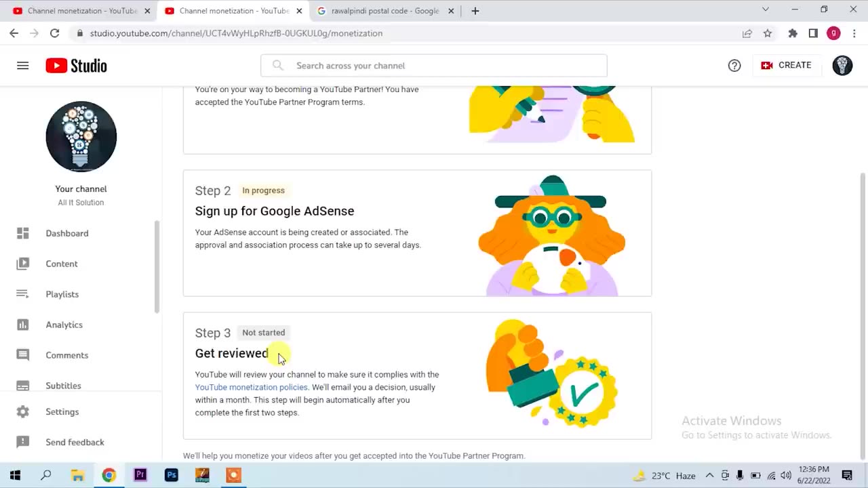Close the rawalpindi postal code tab
The width and height of the screenshot is (868, 488).
point(451,11)
